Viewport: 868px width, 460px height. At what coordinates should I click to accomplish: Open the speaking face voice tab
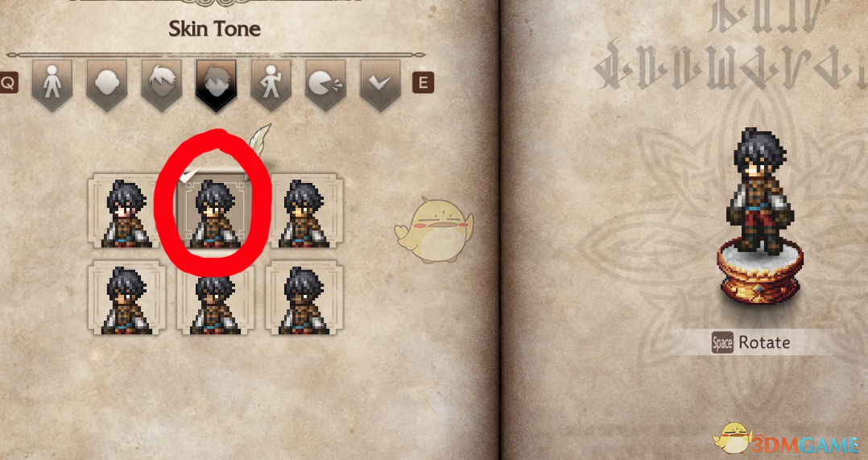click(x=325, y=85)
